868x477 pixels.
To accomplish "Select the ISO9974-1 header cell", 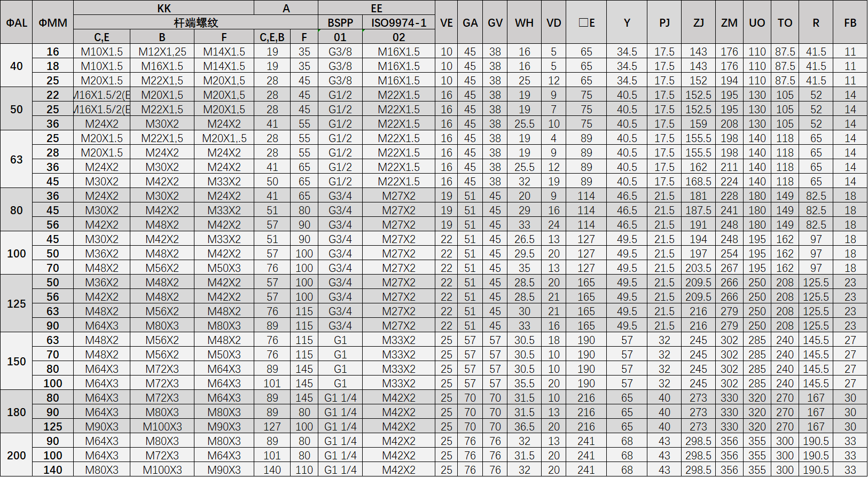I will pos(398,22).
